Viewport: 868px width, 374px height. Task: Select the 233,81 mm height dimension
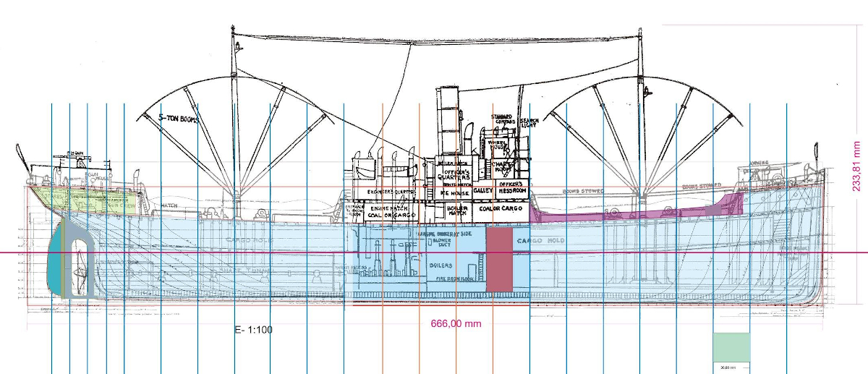pyautogui.click(x=856, y=163)
